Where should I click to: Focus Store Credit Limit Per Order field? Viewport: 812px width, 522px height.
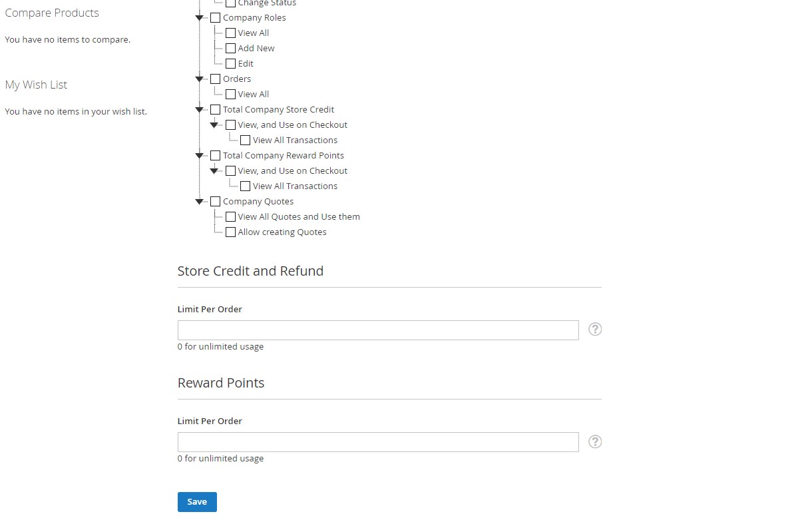tap(377, 330)
